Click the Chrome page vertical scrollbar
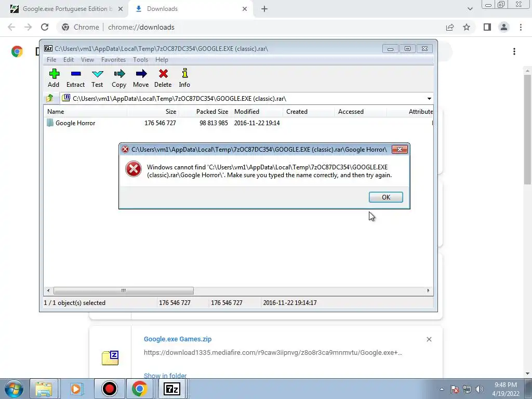 [527, 129]
